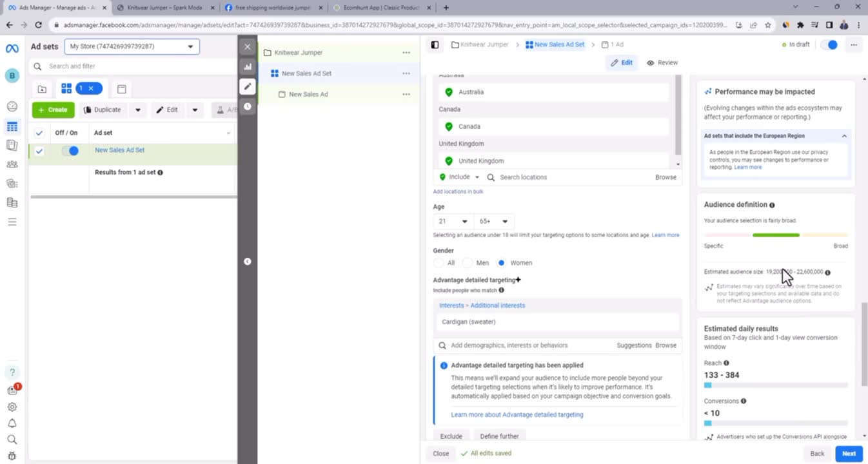Click the pencil edit icon in the dark sidebar

248,86
